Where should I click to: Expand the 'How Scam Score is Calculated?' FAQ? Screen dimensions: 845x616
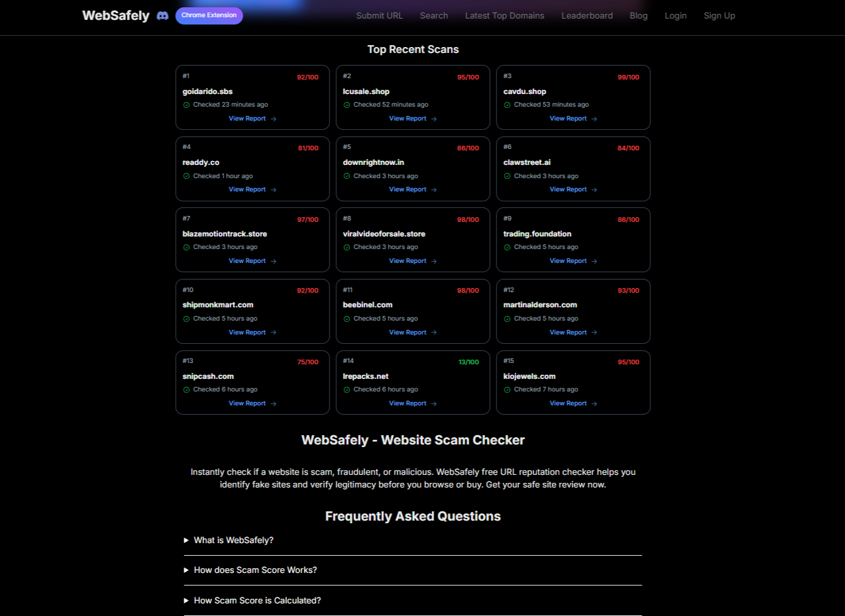tap(256, 600)
